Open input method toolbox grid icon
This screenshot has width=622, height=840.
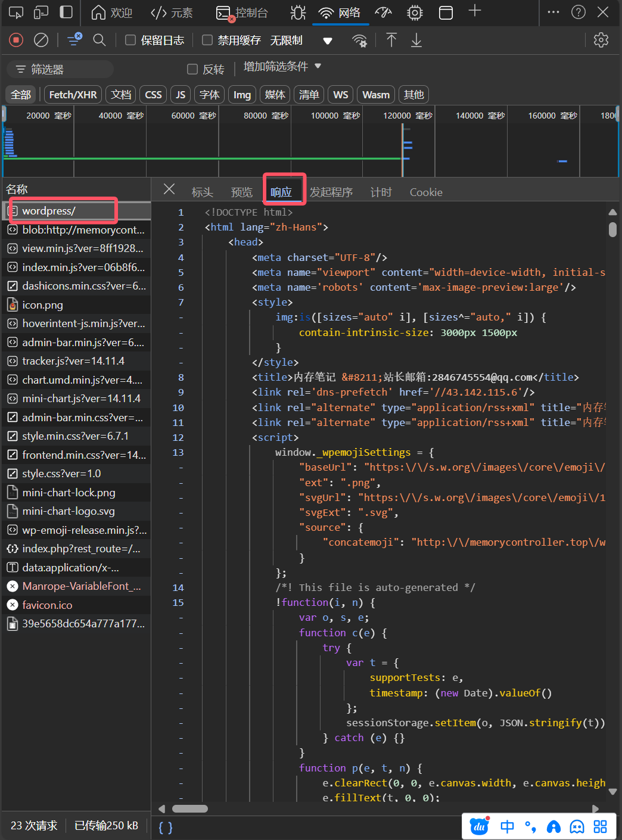click(x=601, y=826)
